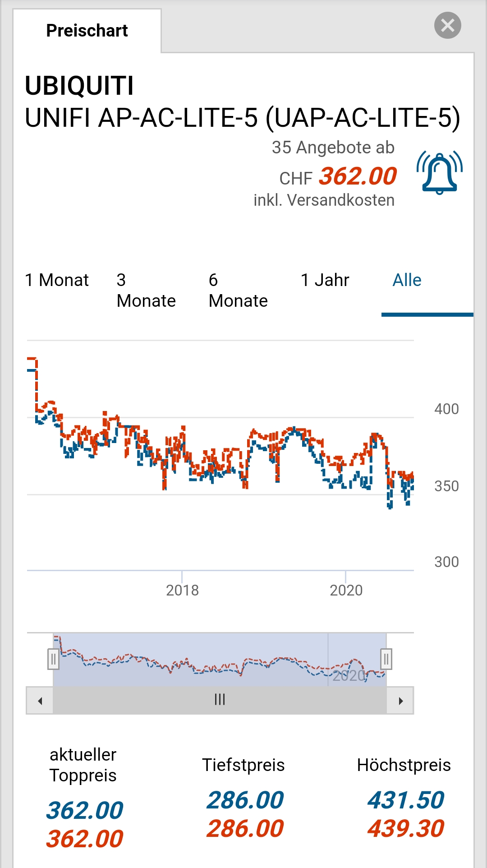Open the Preischart tab
Image resolution: width=487 pixels, height=868 pixels.
tap(87, 31)
